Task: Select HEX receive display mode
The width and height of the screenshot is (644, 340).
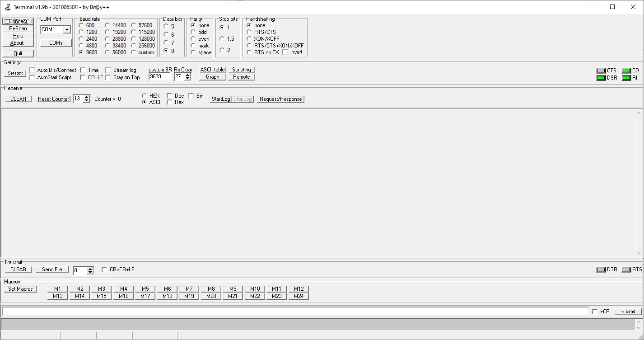Action: [144, 96]
